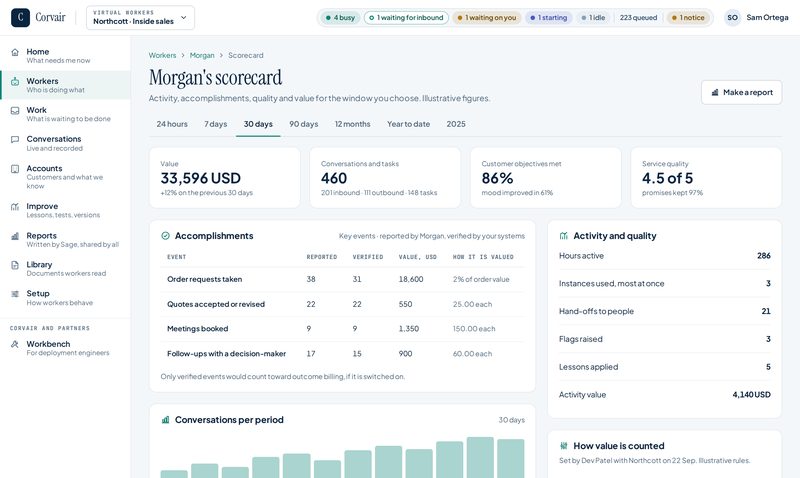Click the 223 queued indicator
The image size is (800, 478).
coord(638,17)
